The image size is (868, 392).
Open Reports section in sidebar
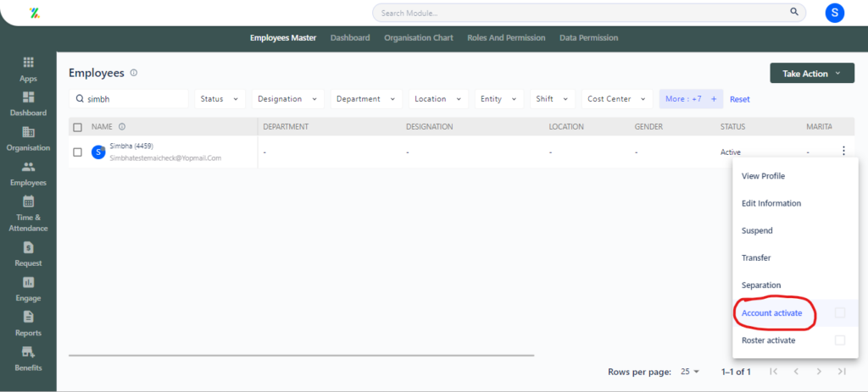click(x=28, y=324)
